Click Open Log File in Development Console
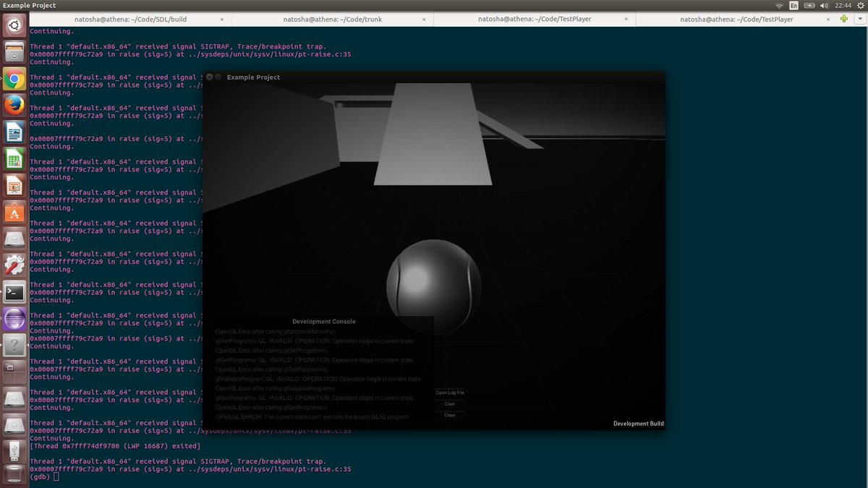868x488 pixels. coord(450,393)
